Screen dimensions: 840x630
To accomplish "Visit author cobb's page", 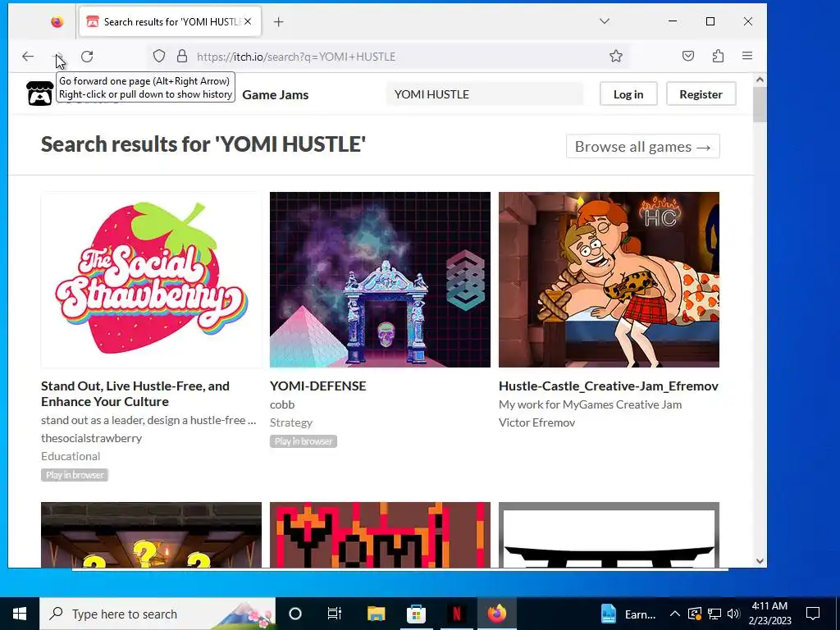I will click(282, 404).
